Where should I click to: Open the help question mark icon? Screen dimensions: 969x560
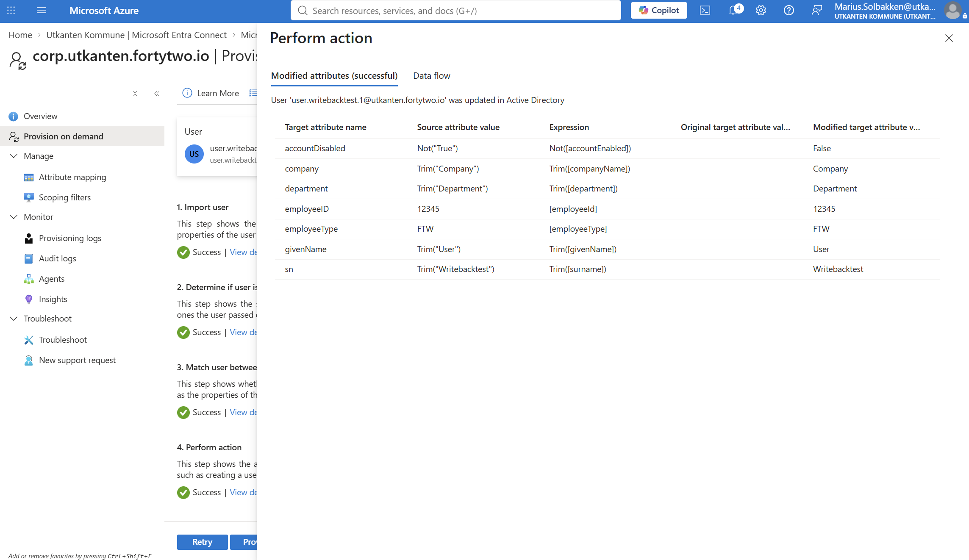click(x=789, y=10)
